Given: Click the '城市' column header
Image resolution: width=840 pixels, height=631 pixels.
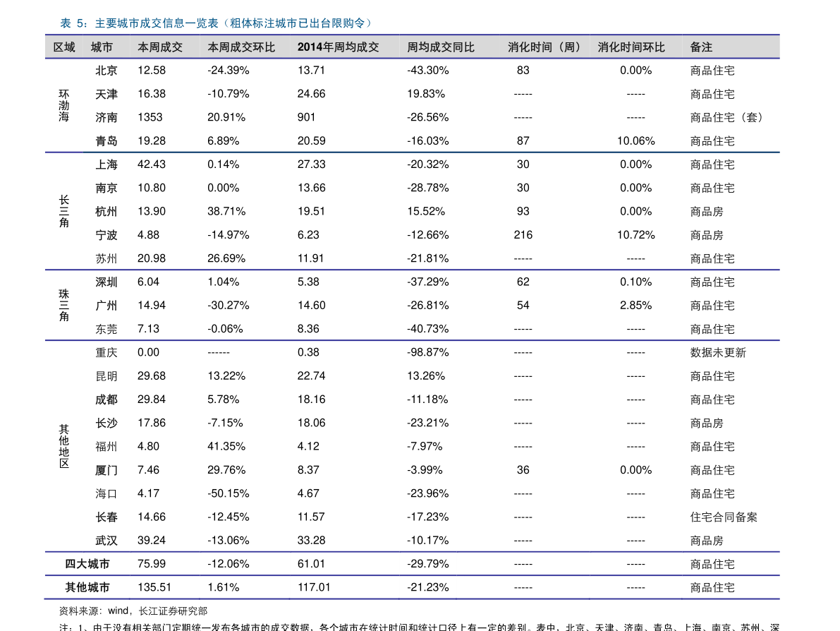Looking at the screenshot, I should [102, 47].
